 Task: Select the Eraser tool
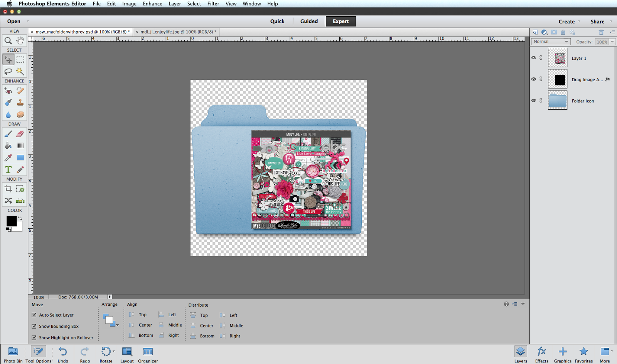click(20, 134)
